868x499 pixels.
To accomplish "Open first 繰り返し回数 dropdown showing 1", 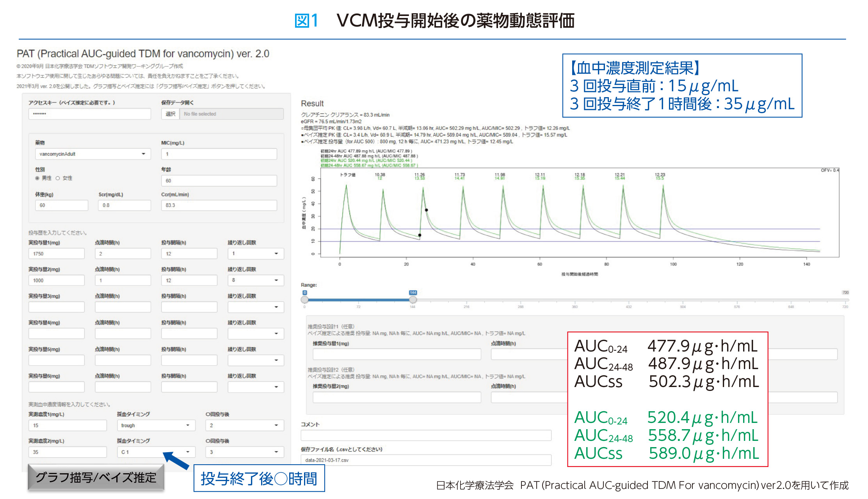I will pos(256,254).
